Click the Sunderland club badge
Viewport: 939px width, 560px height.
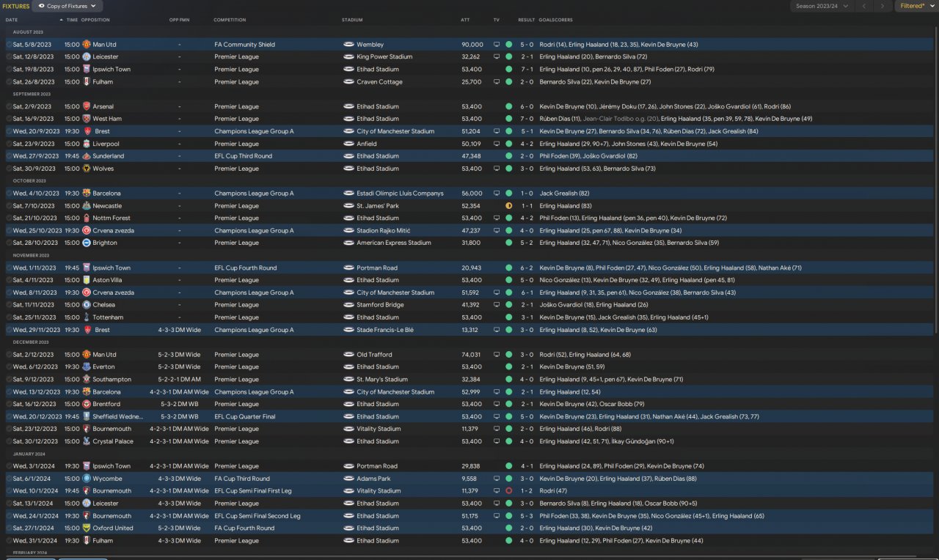click(x=87, y=156)
